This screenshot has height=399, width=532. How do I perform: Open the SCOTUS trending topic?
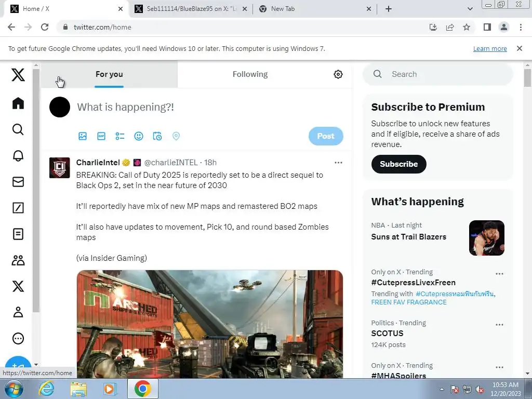click(387, 334)
